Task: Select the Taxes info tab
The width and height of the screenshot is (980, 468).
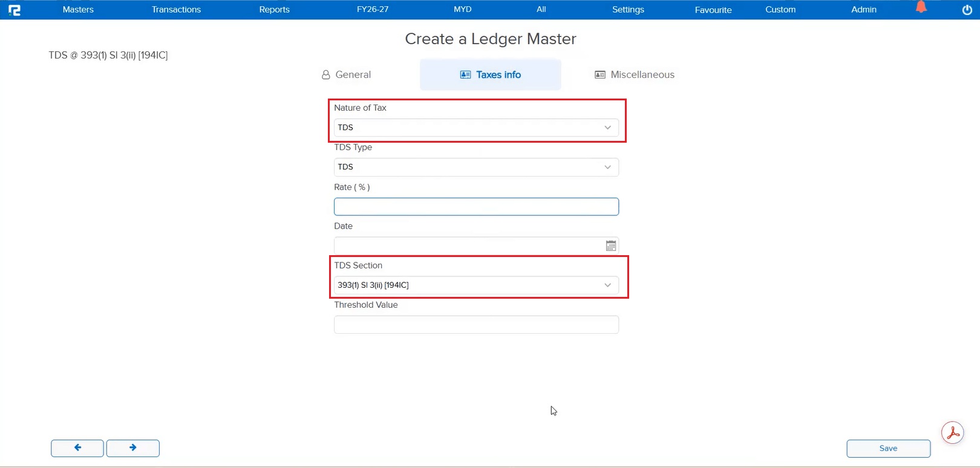Action: point(491,74)
